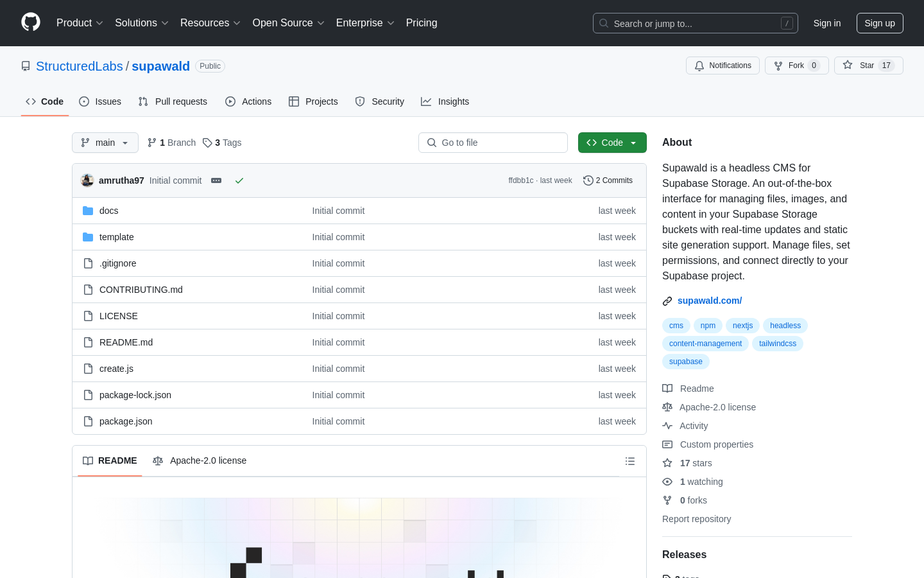924x578 pixels.
Task: Open the package-lock.json file
Action: click(135, 395)
